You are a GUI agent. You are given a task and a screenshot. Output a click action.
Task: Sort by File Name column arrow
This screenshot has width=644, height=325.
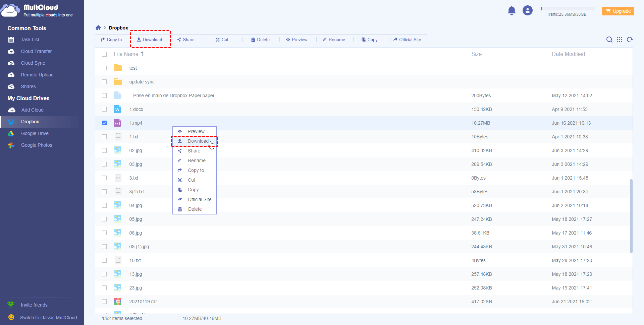(142, 54)
